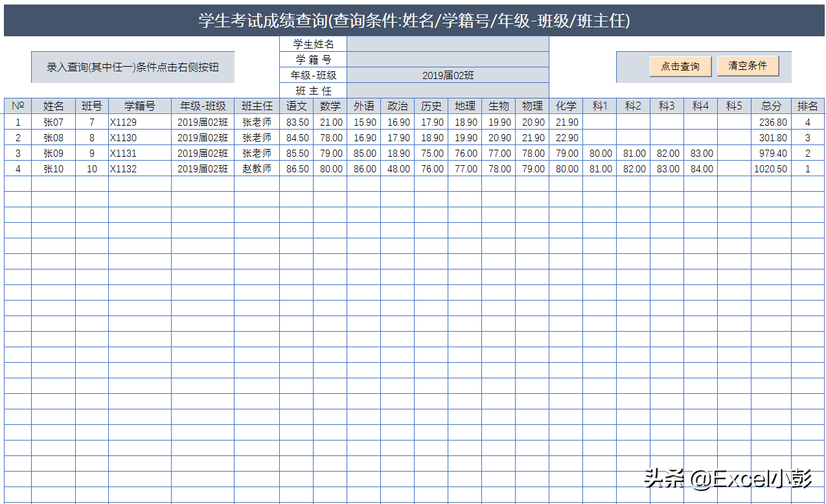Select the 语文 column header

297,106
